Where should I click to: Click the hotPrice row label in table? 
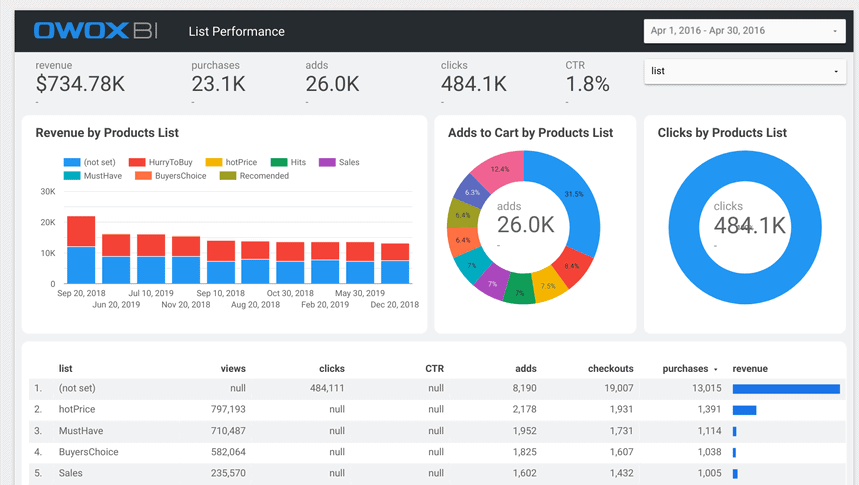77,409
